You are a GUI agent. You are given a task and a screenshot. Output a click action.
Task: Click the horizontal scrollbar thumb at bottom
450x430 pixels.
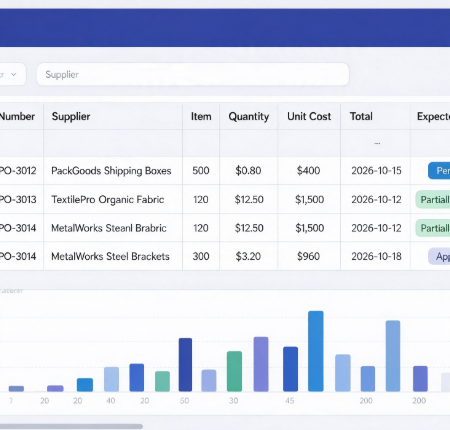(71, 426)
